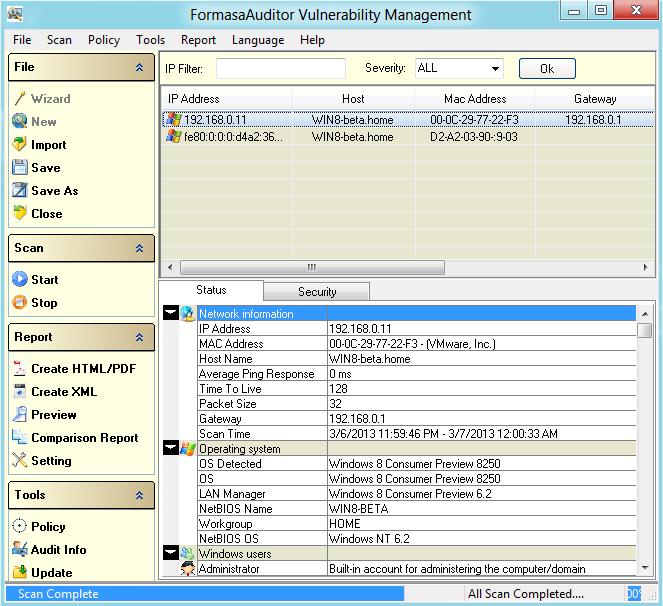
Task: Click the Windows users group icon
Action: (x=188, y=554)
